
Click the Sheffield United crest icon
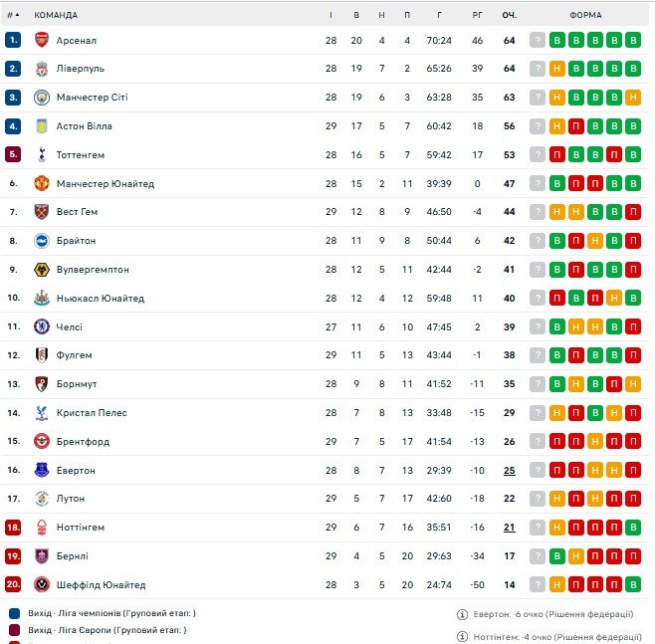point(41,584)
